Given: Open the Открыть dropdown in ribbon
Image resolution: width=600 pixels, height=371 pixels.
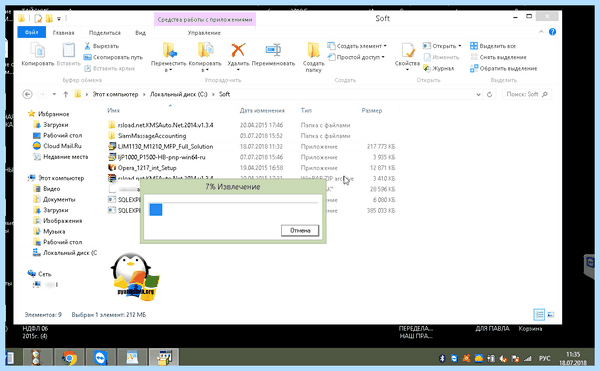Looking at the screenshot, I should coord(442,46).
